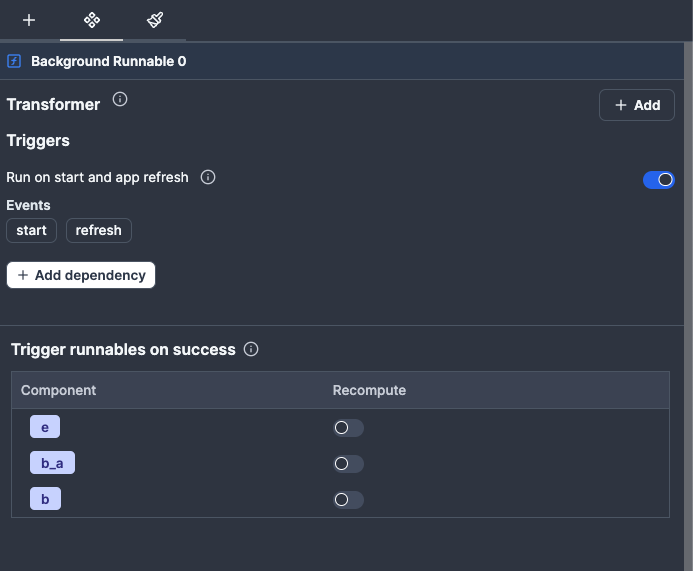Click the Transformer info icon
The height and width of the screenshot is (571, 693).
(120, 99)
